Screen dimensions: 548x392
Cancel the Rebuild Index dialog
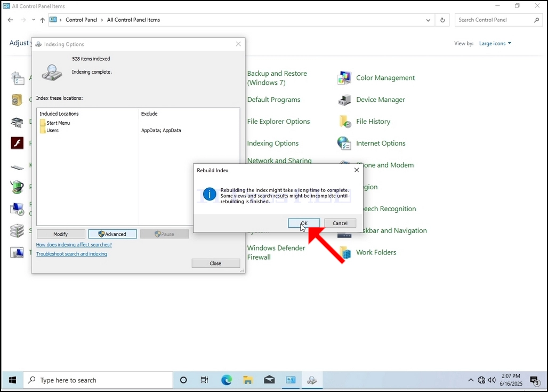tap(340, 223)
